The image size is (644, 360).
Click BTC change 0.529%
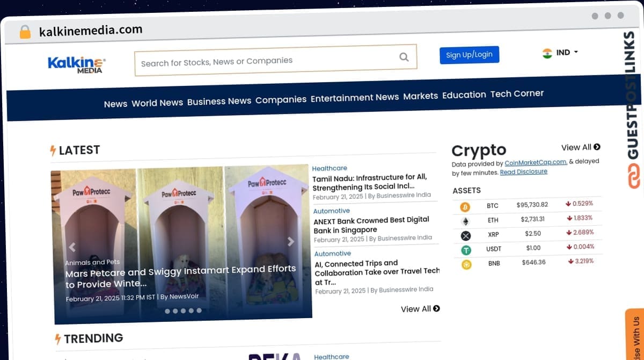(x=579, y=204)
